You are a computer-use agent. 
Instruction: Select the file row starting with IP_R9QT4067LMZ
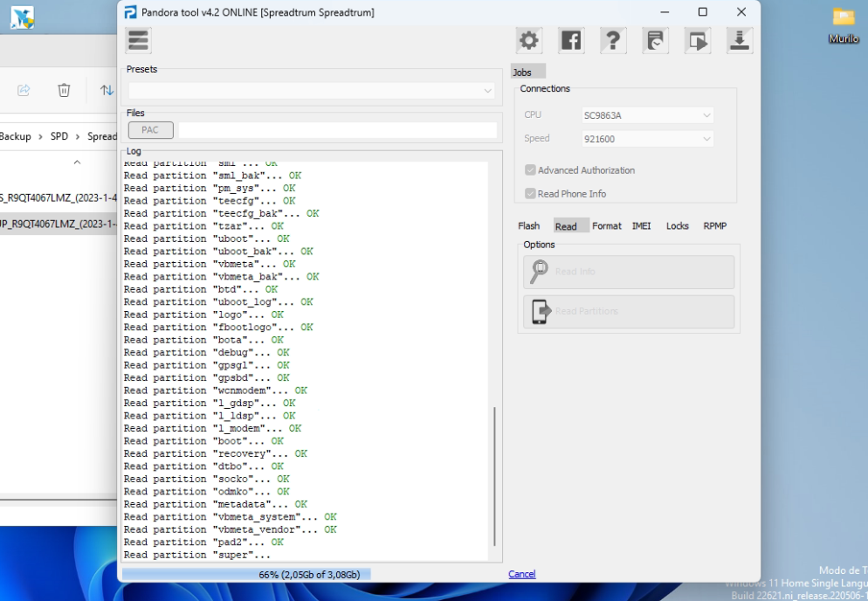(x=59, y=224)
